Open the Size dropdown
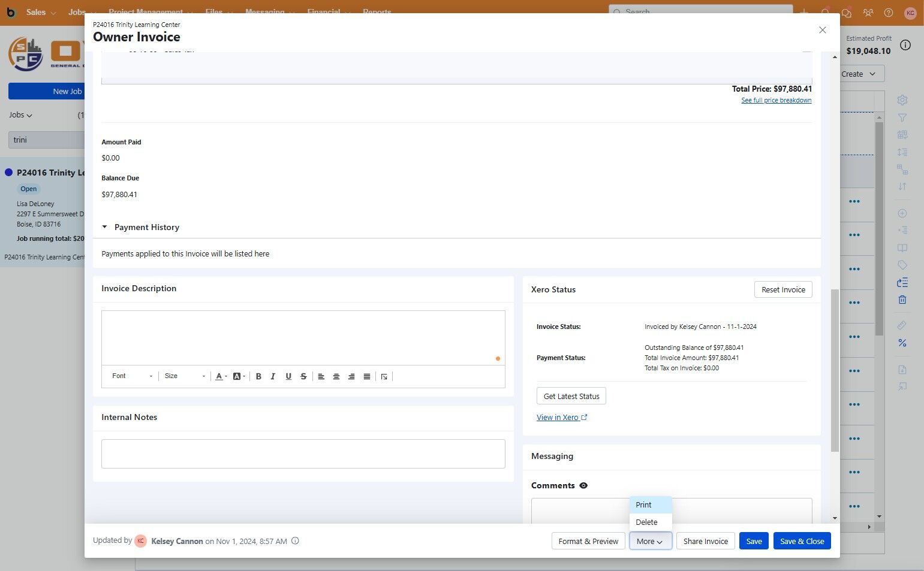This screenshot has height=571, width=924. click(185, 376)
